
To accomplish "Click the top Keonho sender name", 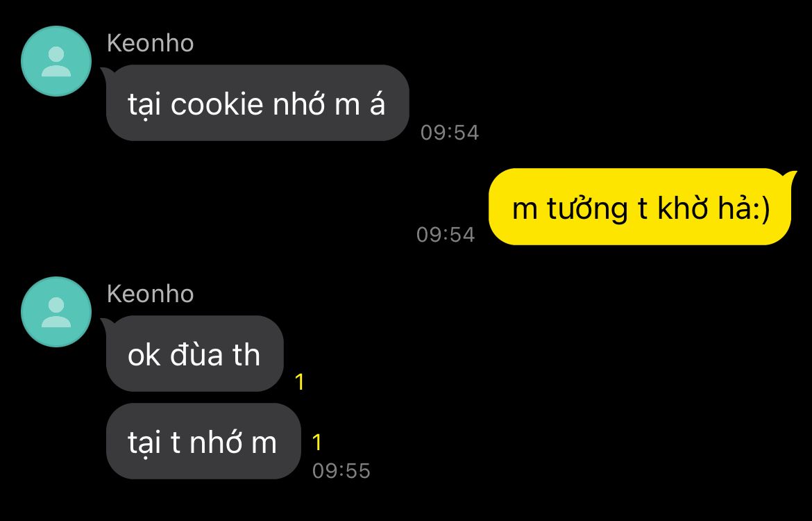I will (x=150, y=43).
